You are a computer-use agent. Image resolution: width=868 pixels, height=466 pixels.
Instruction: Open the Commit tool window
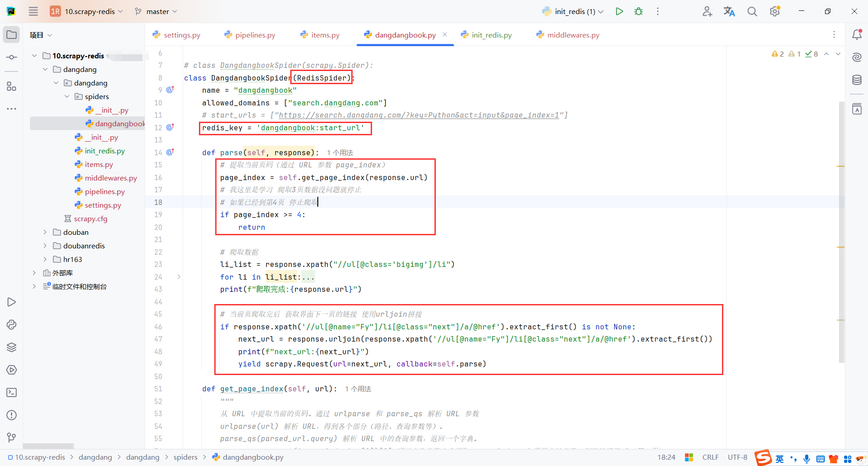tap(12, 57)
